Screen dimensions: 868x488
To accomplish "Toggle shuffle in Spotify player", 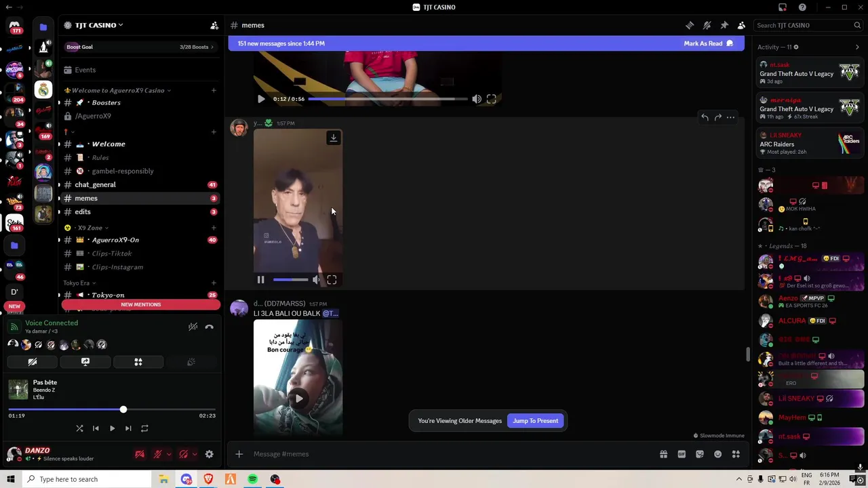I will click(x=79, y=428).
